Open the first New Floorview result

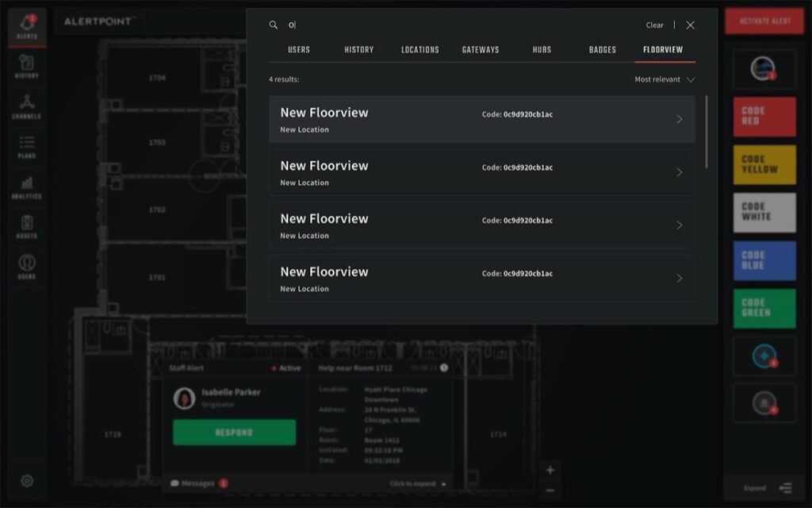(x=481, y=119)
